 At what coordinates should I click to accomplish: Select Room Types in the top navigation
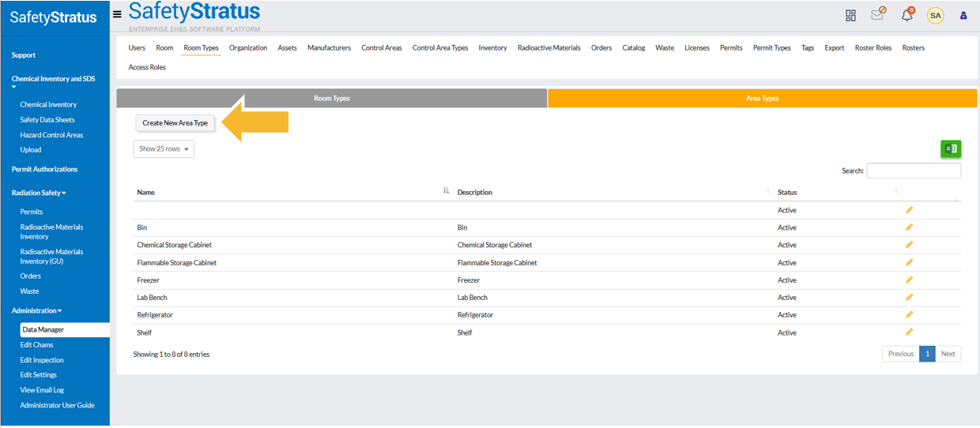[201, 47]
